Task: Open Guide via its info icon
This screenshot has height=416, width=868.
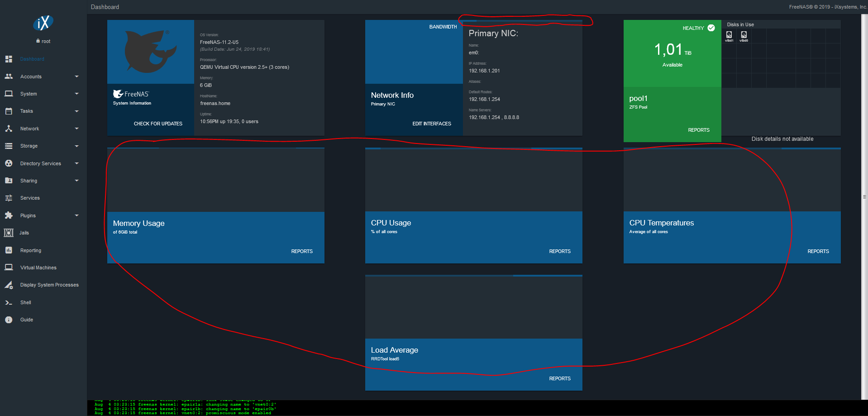Action: 9,320
